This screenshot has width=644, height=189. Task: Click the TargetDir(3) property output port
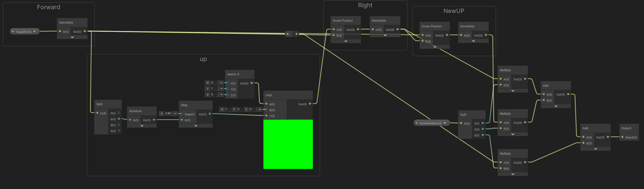point(34,31)
